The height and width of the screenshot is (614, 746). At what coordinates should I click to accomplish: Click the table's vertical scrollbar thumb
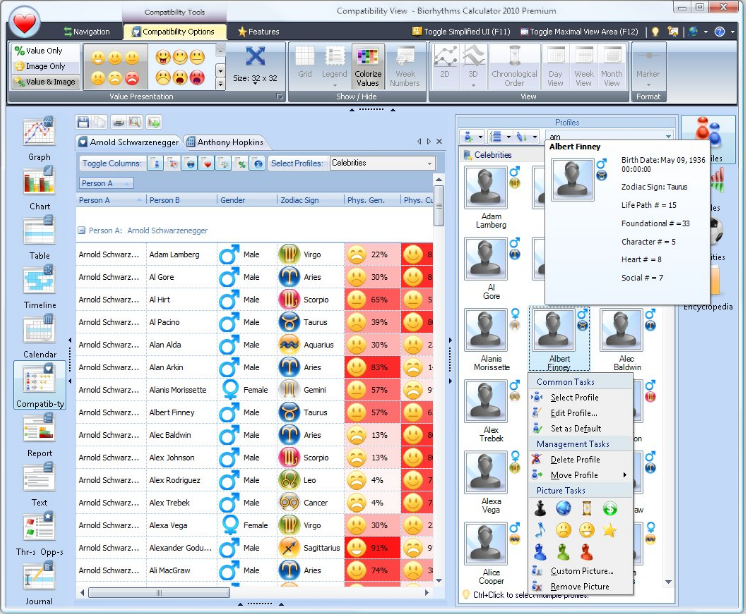point(438,205)
